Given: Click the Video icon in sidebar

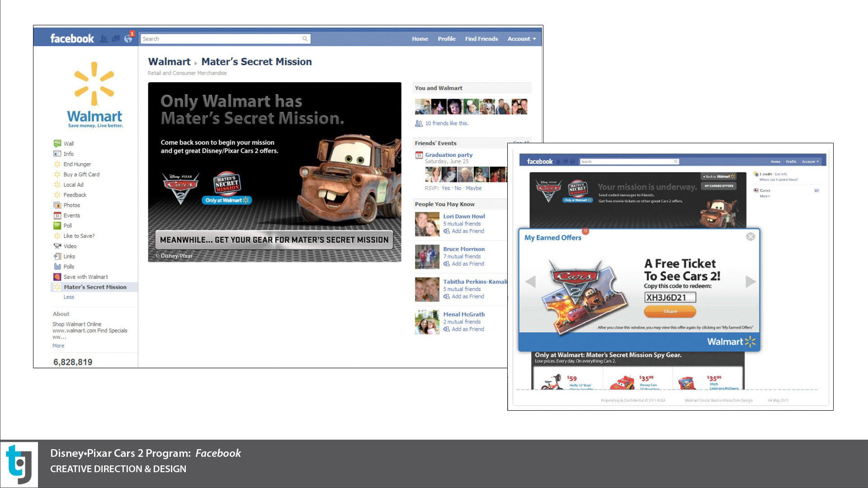Looking at the screenshot, I should pos(57,246).
